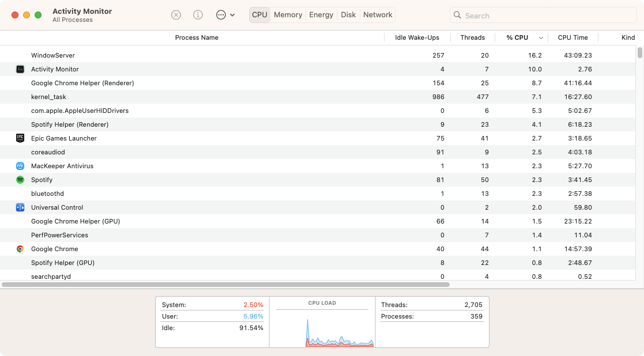Select Google Chrome Helper (GPU) process
The height and width of the screenshot is (356, 644).
(76, 221)
